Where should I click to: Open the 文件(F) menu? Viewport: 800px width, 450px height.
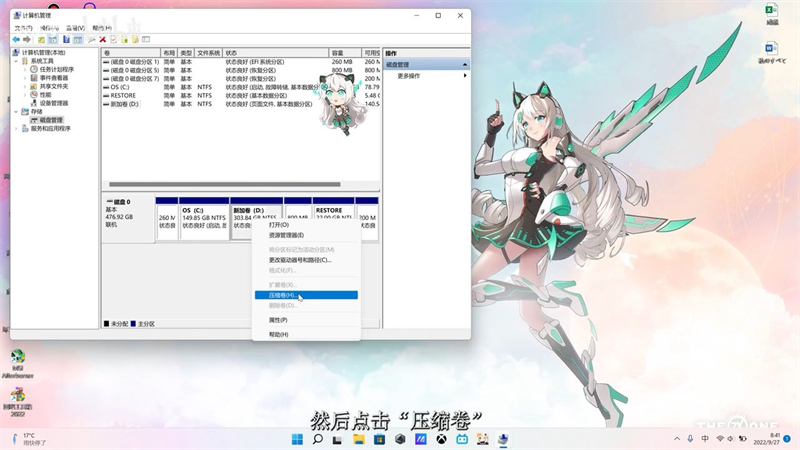[23, 28]
